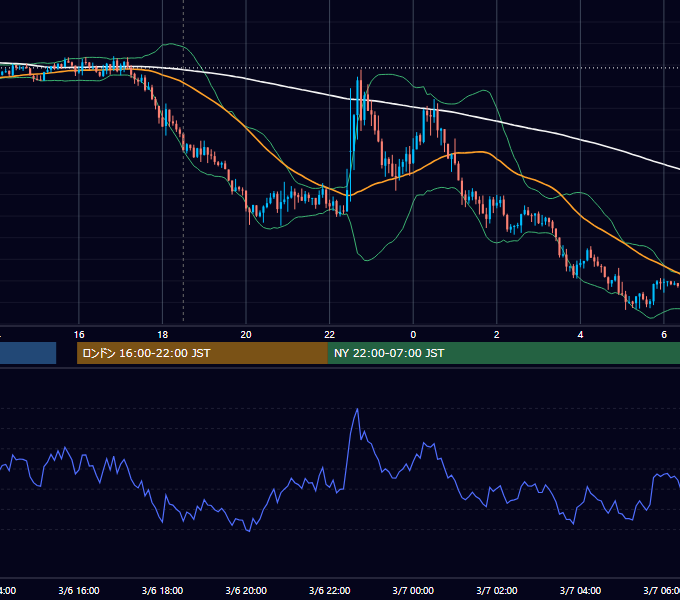
Task: Click the 3/7 04:00 time label
Action: coord(580,590)
